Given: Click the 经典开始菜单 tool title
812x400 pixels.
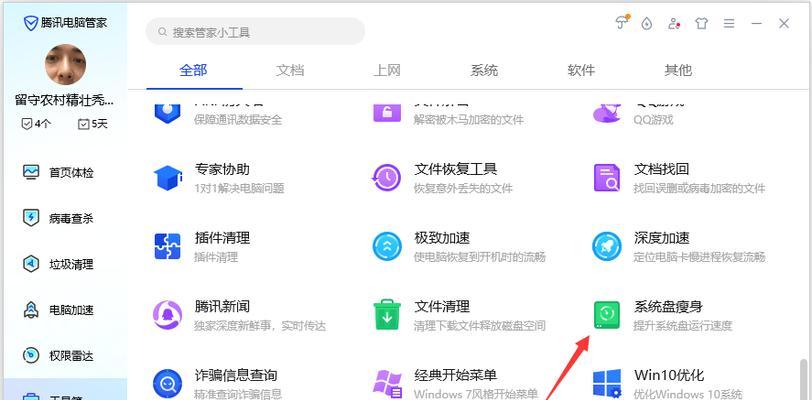Looking at the screenshot, I should click(x=455, y=375).
